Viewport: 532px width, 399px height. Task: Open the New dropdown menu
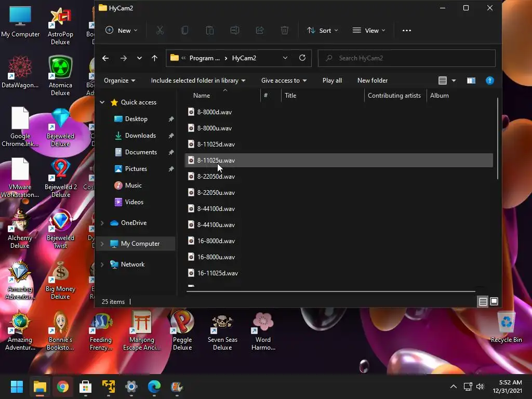pyautogui.click(x=122, y=31)
